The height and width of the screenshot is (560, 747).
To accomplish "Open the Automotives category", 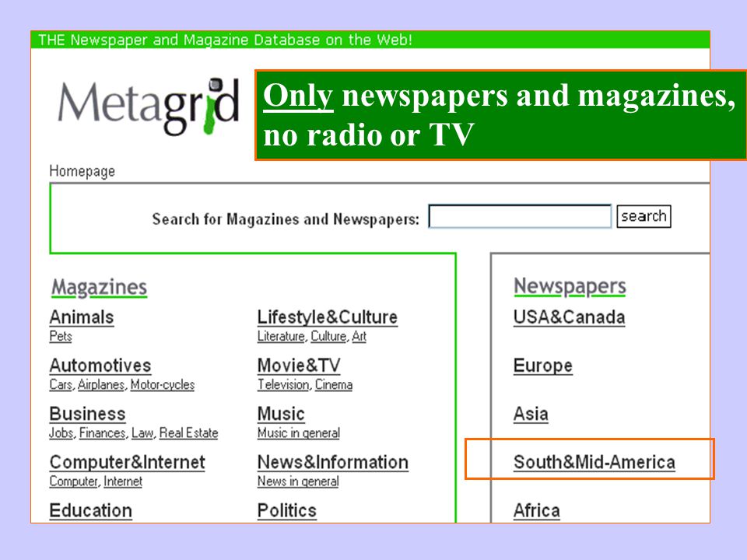I will tap(100, 366).
